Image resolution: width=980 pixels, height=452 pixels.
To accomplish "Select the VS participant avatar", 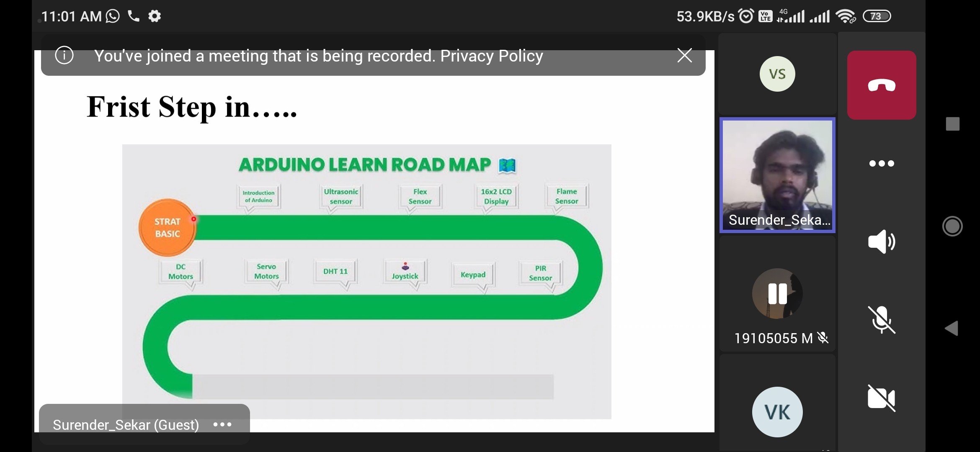I will tap(777, 74).
